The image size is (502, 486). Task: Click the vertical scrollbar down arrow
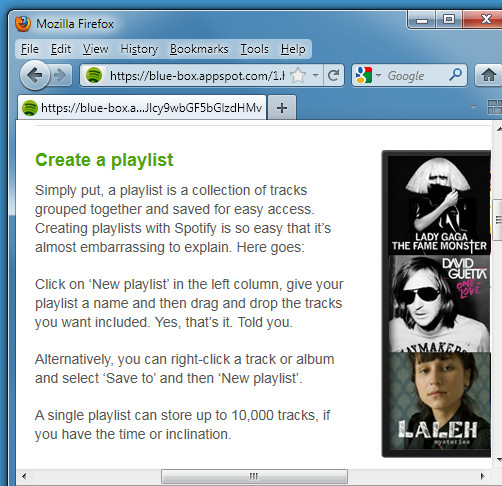(x=499, y=460)
